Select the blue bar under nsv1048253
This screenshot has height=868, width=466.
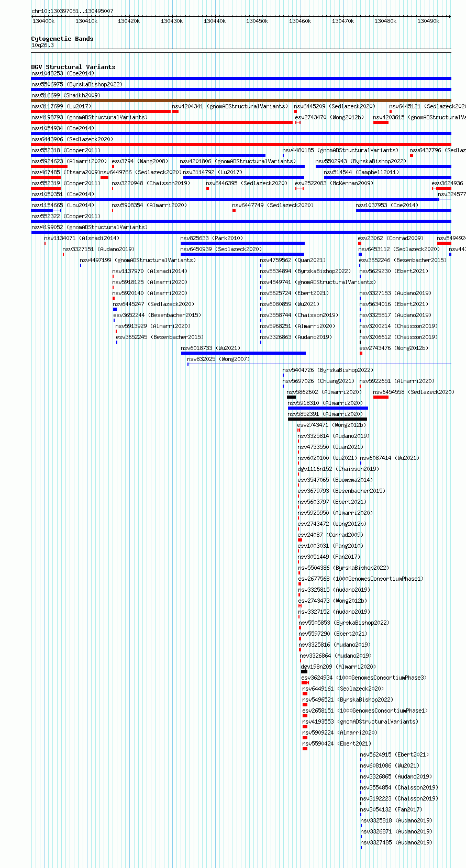[x=241, y=78]
